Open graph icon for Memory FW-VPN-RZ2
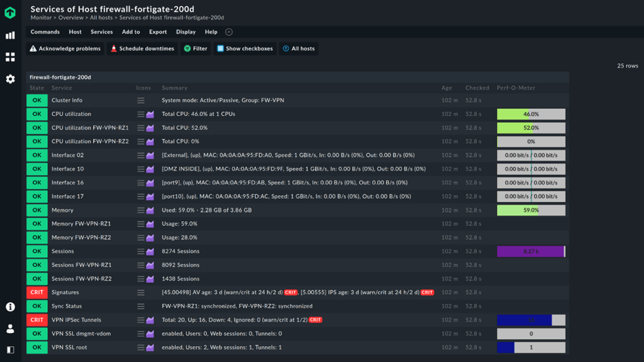 (150, 237)
